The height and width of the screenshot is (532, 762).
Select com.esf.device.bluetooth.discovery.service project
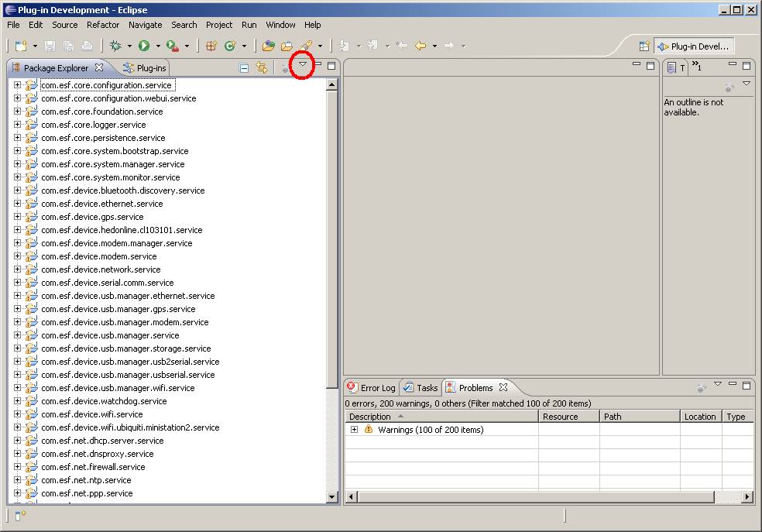[x=123, y=190]
